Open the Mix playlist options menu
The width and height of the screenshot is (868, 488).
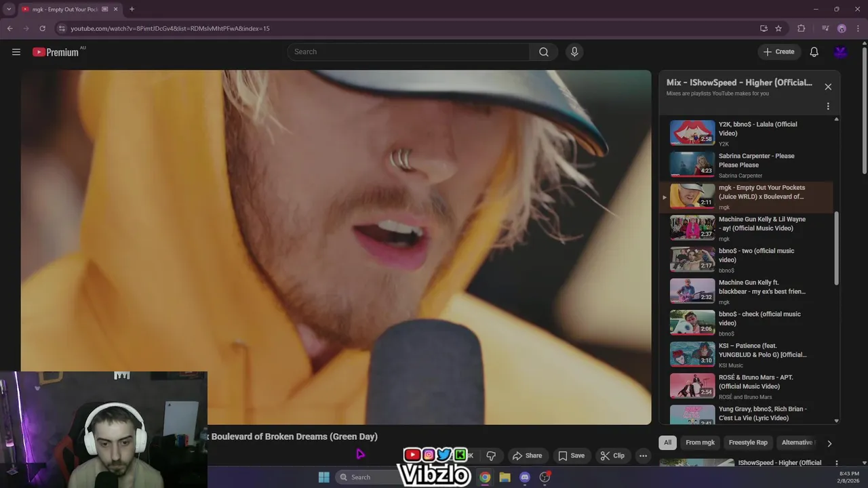[828, 106]
